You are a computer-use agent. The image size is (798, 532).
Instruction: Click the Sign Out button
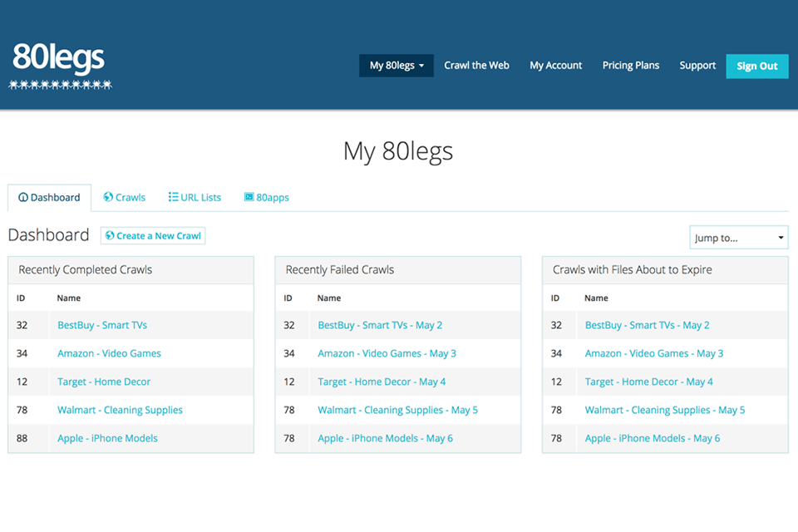click(757, 66)
